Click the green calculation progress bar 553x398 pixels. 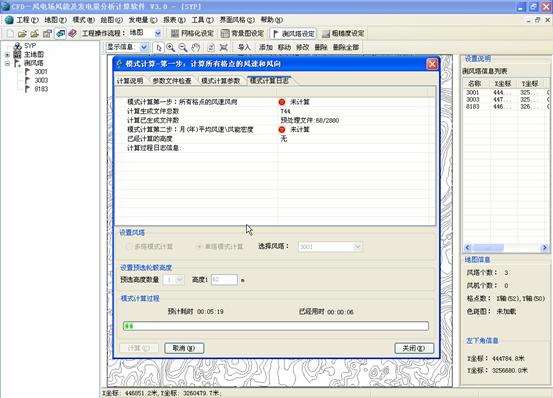tap(276, 326)
